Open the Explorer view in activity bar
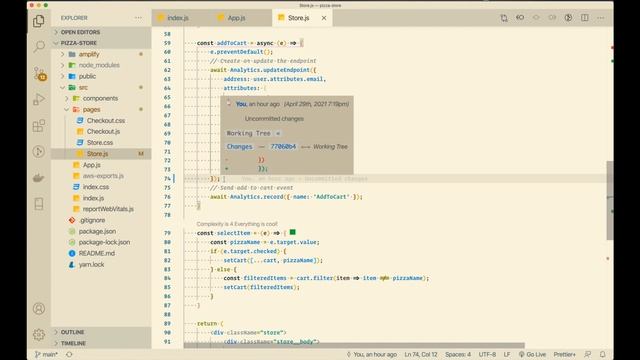The image size is (640, 360). pos(39,21)
